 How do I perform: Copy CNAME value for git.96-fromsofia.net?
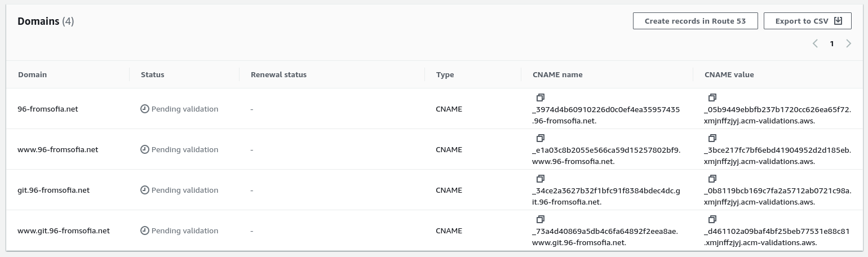pyautogui.click(x=712, y=179)
